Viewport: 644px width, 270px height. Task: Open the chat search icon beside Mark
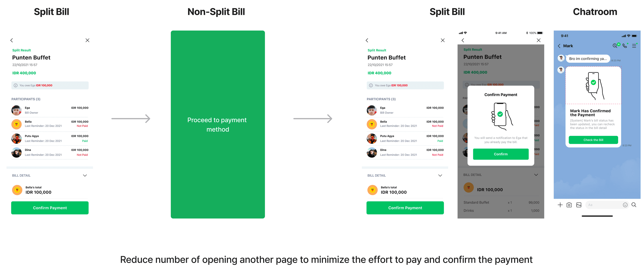pos(615,46)
